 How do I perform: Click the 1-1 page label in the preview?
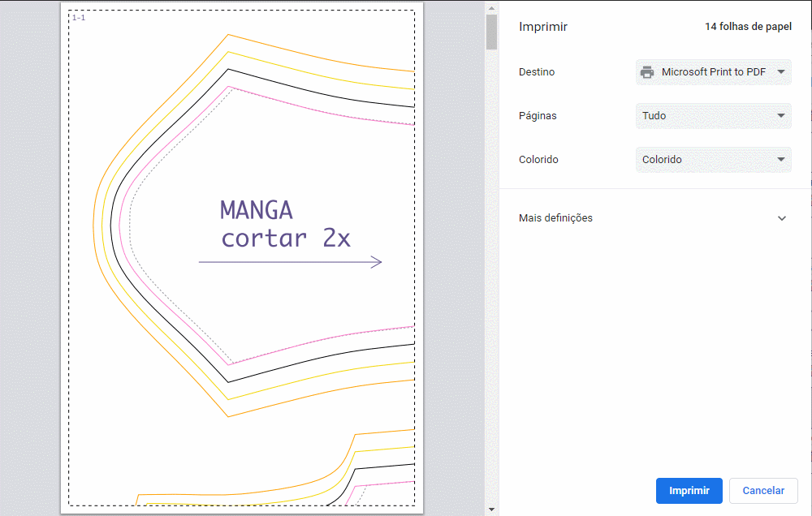pos(79,17)
